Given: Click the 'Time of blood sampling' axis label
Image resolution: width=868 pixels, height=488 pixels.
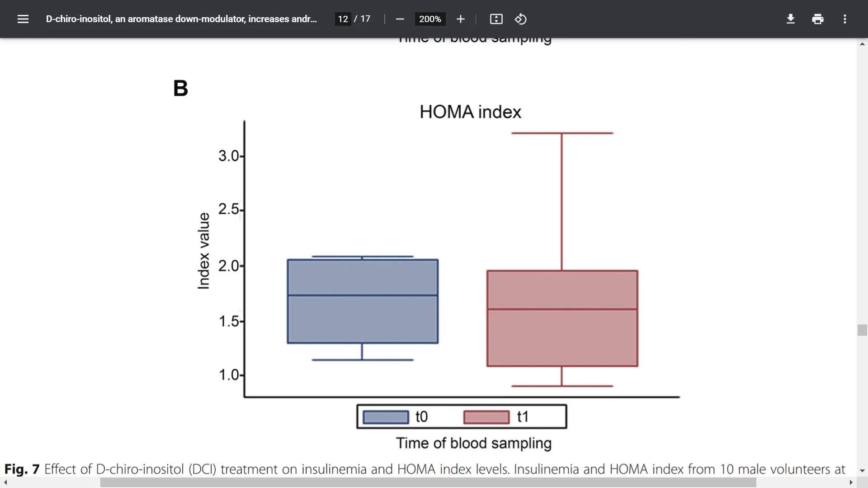Looking at the screenshot, I should (474, 443).
